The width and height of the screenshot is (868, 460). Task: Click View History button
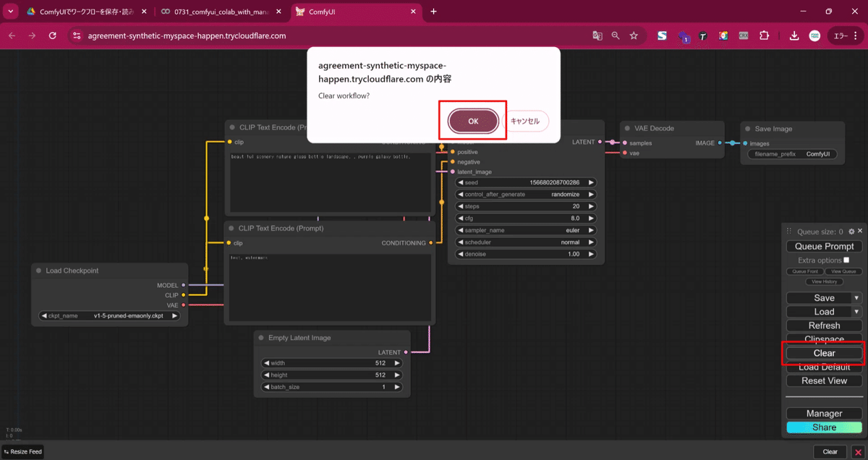pos(825,281)
